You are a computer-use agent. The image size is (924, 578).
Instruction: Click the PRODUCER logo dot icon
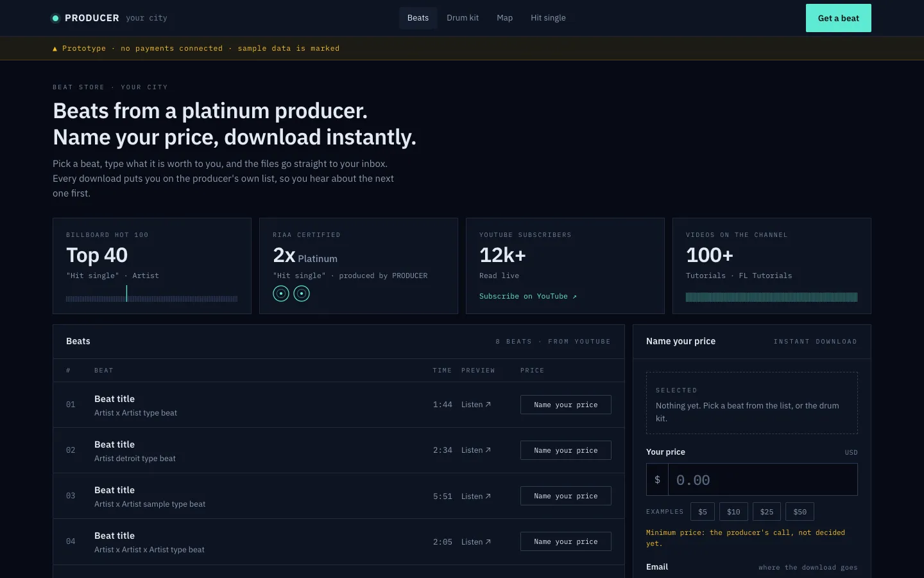coord(55,18)
